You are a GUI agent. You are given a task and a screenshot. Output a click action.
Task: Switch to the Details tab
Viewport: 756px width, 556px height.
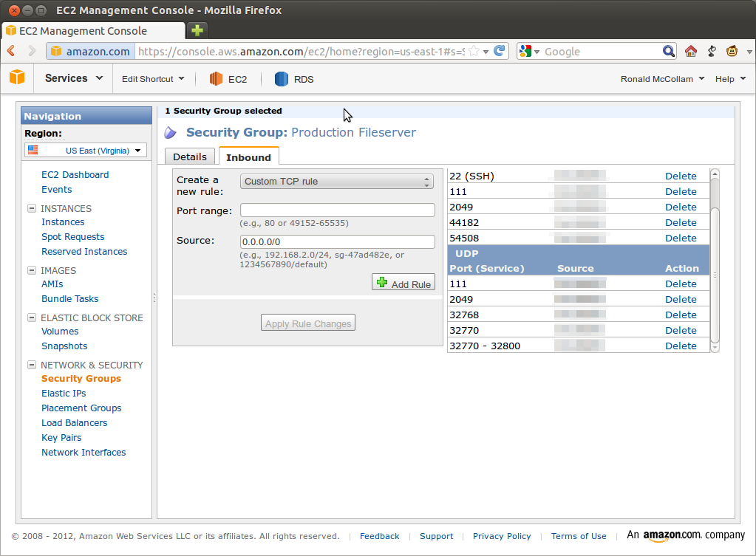point(189,157)
